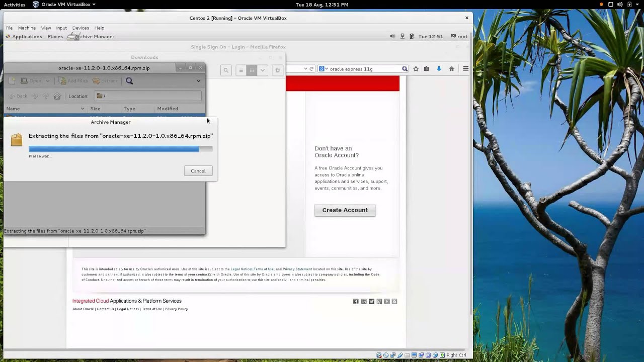Open the VirtualBox Input menu
The height and width of the screenshot is (362, 644).
[x=61, y=28]
